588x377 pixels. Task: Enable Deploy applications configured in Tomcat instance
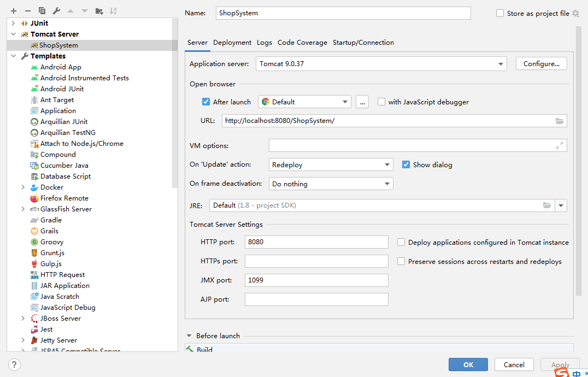tap(401, 243)
